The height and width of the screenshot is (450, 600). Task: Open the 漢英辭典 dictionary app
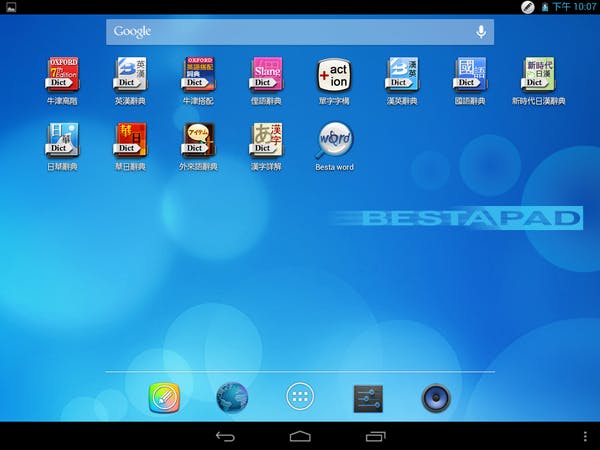pos(402,74)
